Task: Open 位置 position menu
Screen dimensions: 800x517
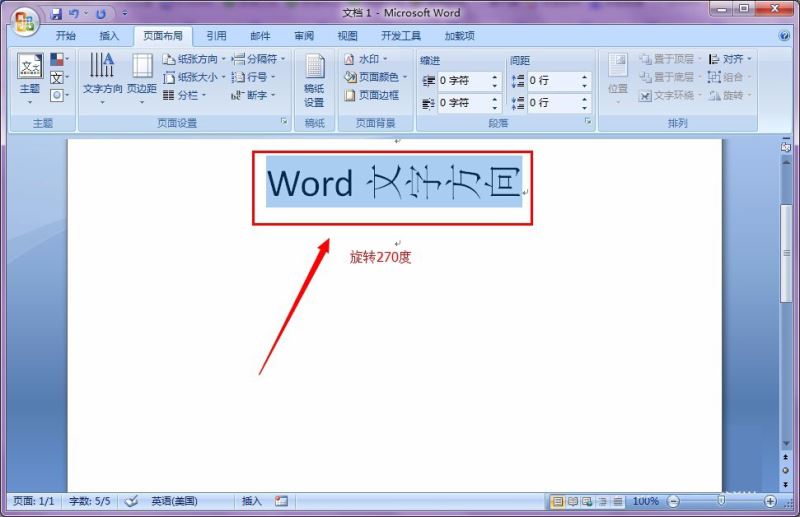Action: 618,78
